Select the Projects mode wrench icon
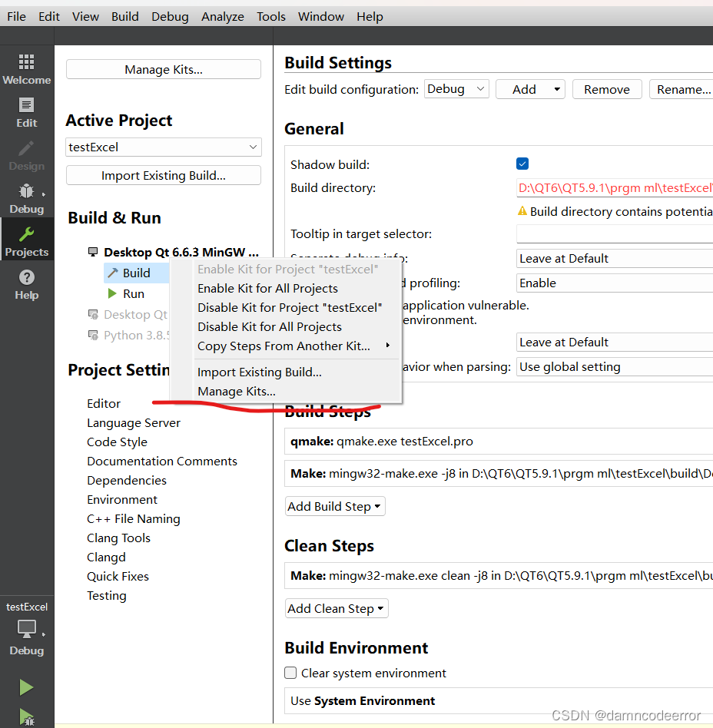 pyautogui.click(x=26, y=235)
